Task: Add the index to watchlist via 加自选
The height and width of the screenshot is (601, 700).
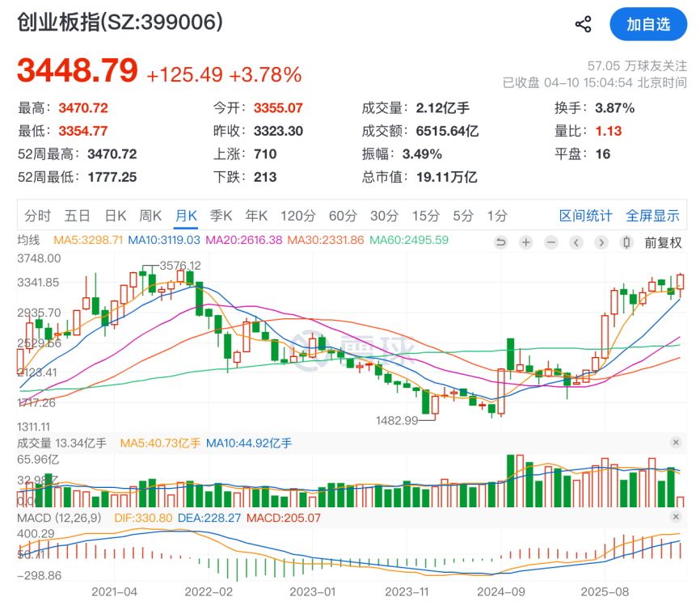Action: pos(647,24)
